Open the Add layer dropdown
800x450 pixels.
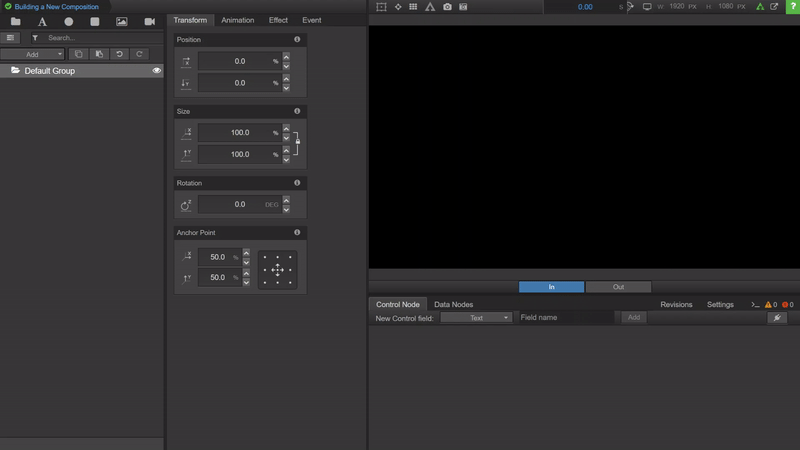click(34, 54)
